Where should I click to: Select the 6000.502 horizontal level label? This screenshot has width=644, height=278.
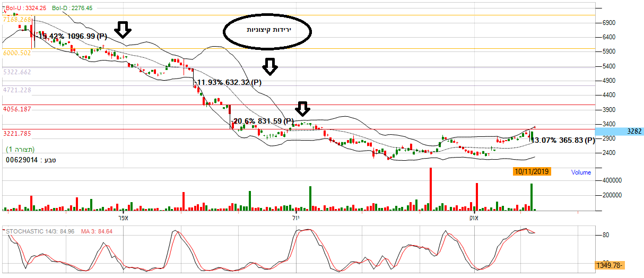point(17,53)
